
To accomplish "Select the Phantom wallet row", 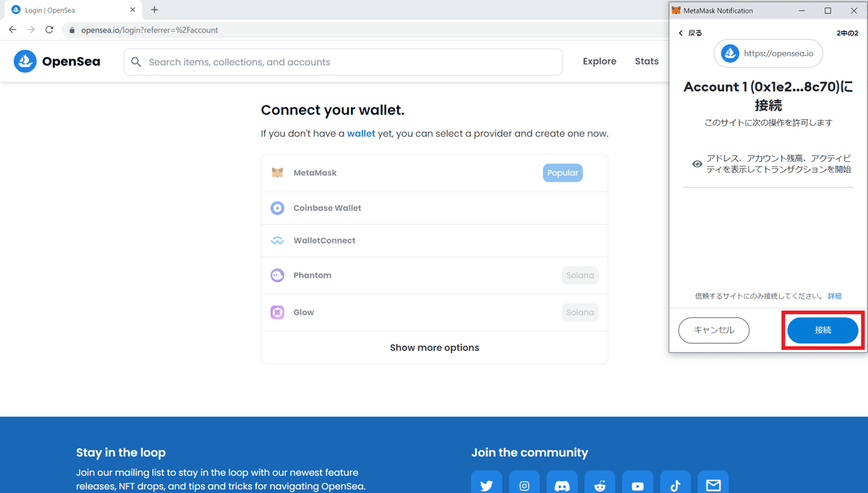I will pyautogui.click(x=435, y=275).
